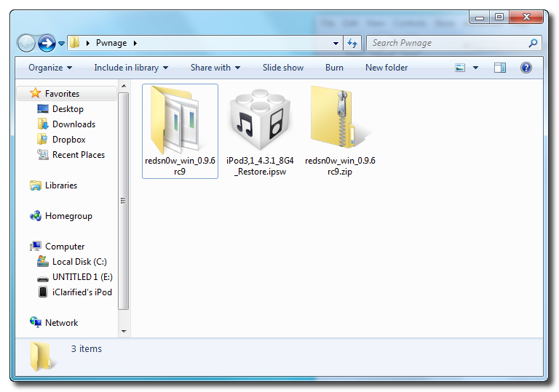Click the Help question mark icon

pos(526,68)
